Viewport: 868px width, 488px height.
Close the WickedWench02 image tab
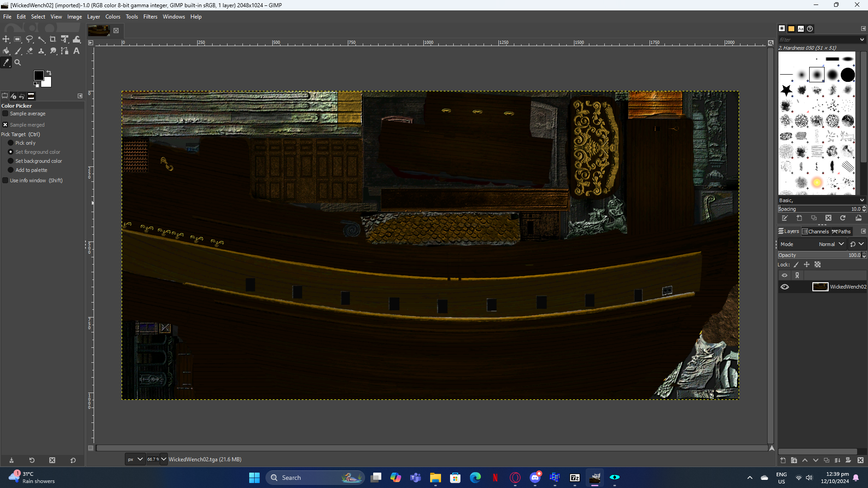116,30
